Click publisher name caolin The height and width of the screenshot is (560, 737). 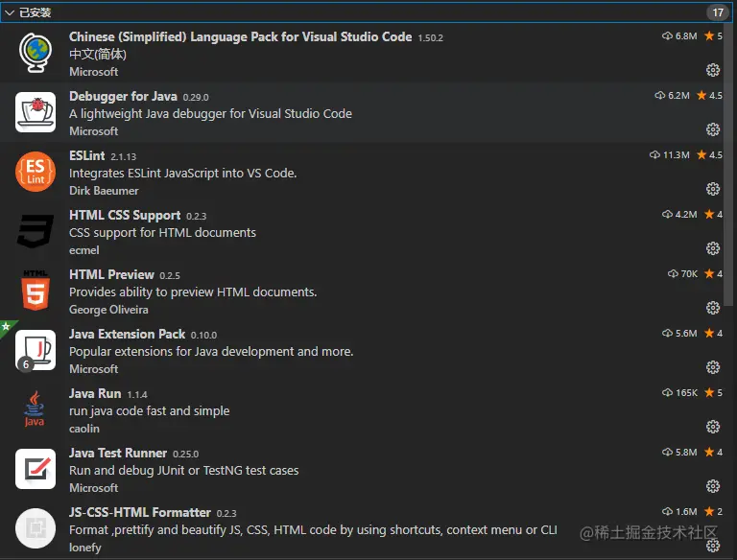pyautogui.click(x=84, y=429)
